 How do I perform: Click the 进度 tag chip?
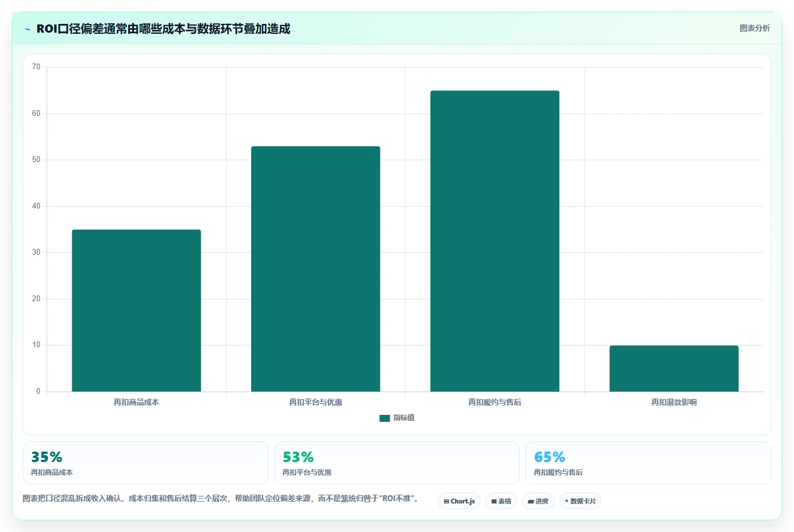click(538, 501)
